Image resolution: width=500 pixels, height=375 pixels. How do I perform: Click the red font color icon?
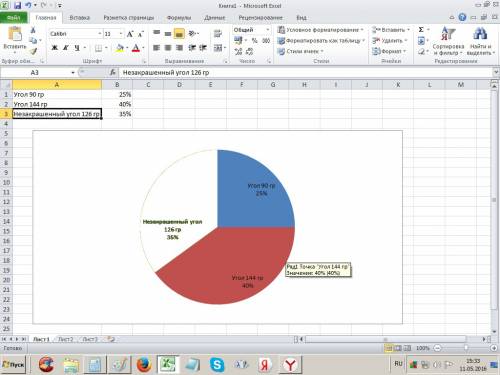coord(136,48)
